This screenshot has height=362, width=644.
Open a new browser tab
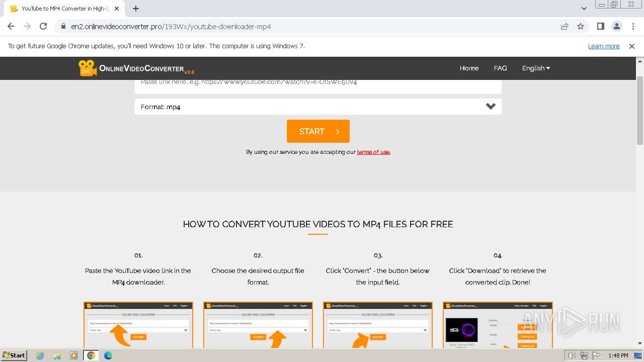pyautogui.click(x=136, y=9)
